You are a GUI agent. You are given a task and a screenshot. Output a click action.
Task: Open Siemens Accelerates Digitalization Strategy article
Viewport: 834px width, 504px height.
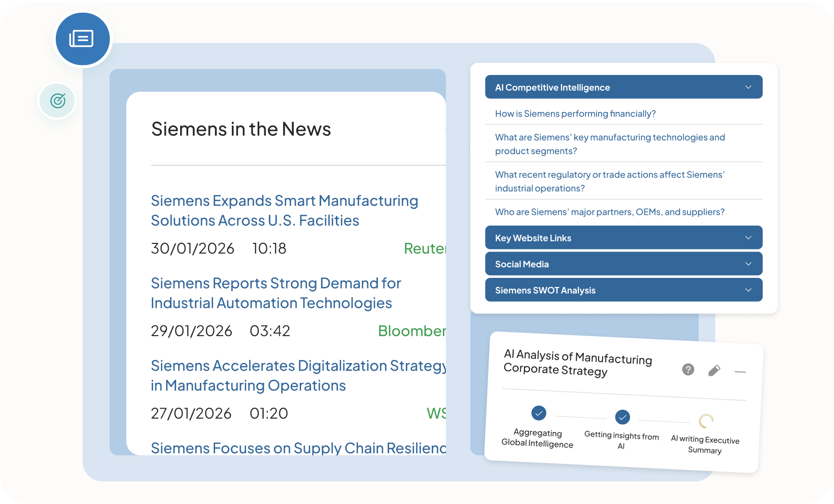tap(298, 376)
